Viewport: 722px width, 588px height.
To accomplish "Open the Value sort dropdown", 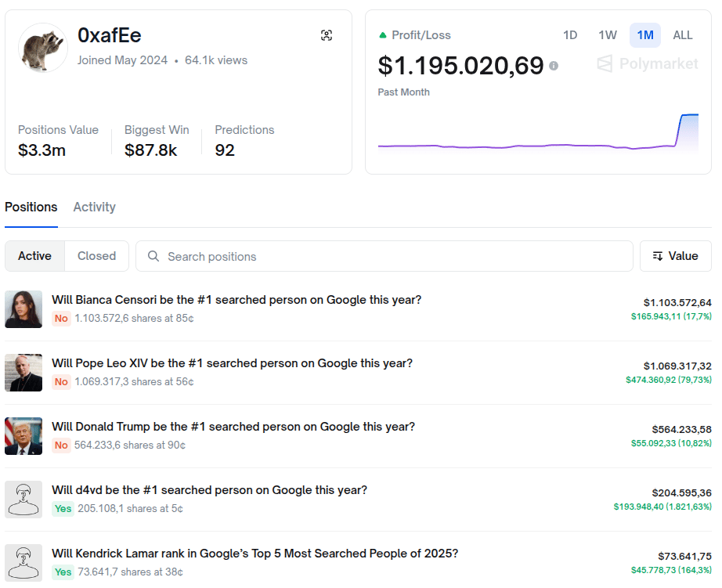I will tap(676, 256).
